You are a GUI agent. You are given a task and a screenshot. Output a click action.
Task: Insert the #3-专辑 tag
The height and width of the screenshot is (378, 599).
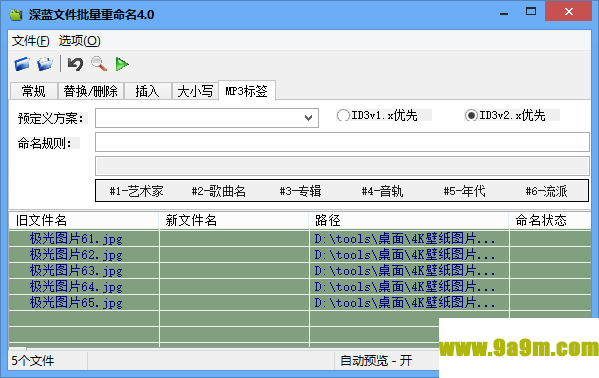pyautogui.click(x=300, y=191)
